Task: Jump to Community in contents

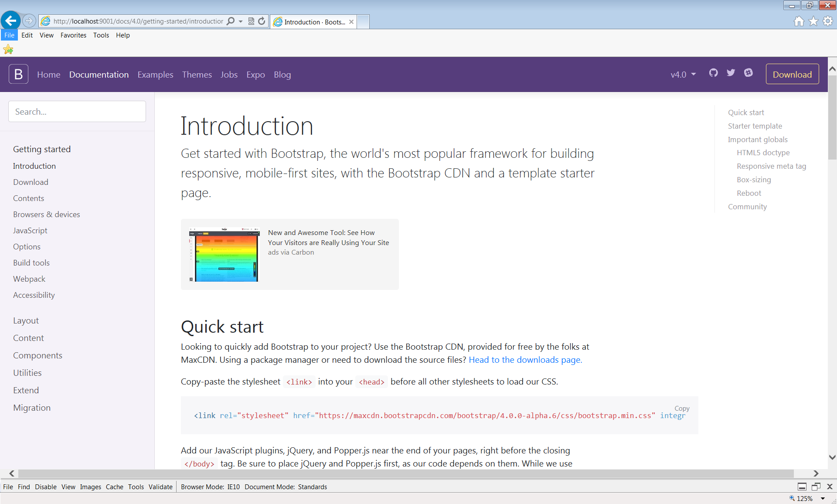Action: click(747, 207)
